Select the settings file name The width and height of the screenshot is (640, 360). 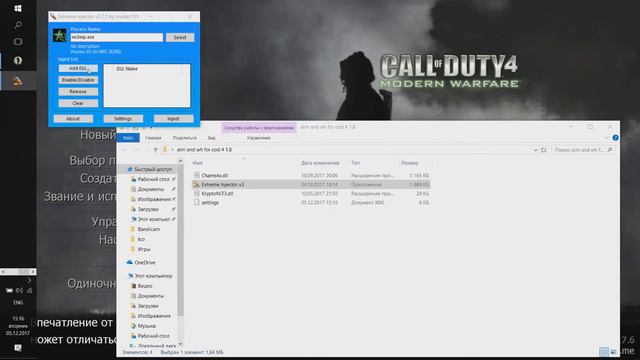coord(210,202)
